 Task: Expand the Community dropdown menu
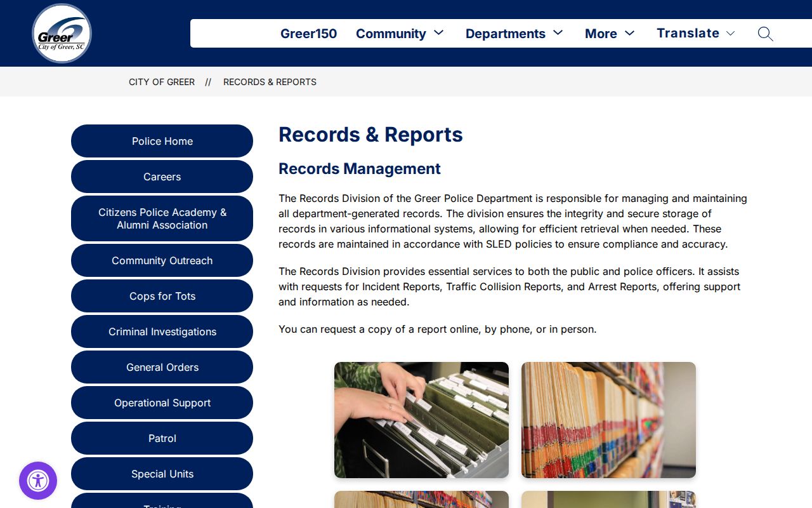(x=400, y=34)
